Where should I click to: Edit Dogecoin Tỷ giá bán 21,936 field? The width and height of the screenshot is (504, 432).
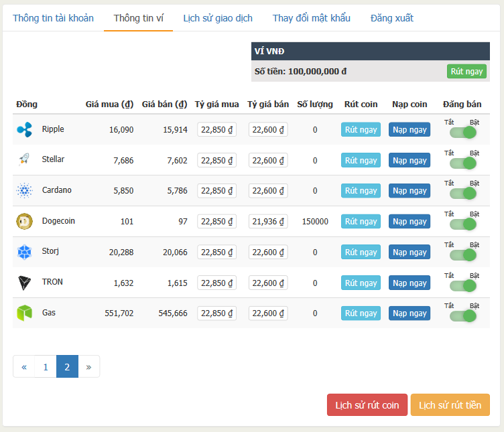(268, 221)
